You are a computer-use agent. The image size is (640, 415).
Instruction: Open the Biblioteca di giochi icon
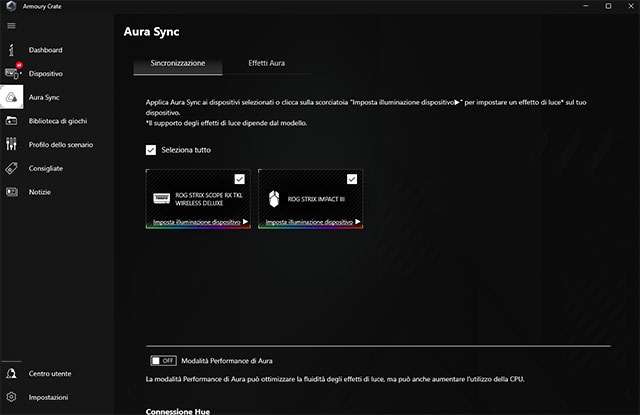pyautogui.click(x=12, y=121)
